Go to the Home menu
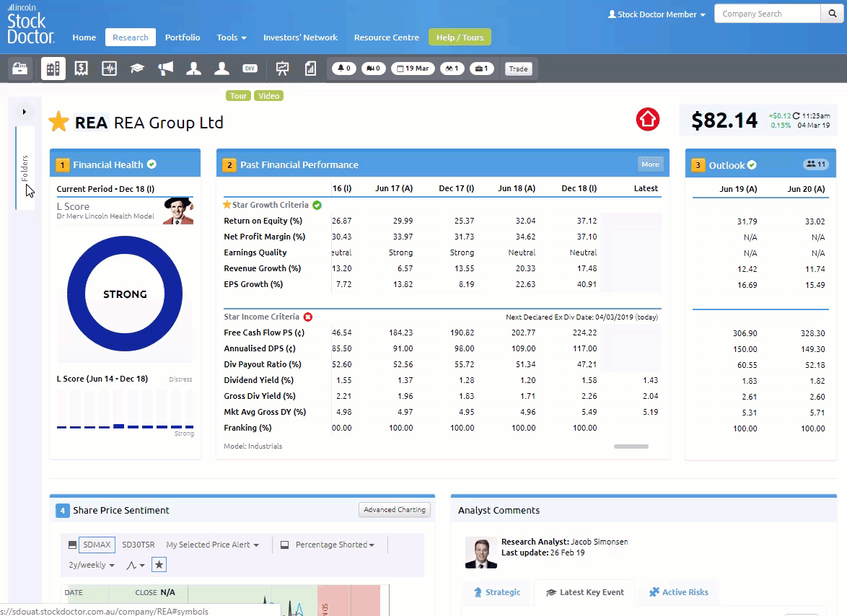The height and width of the screenshot is (616, 847). (x=84, y=38)
